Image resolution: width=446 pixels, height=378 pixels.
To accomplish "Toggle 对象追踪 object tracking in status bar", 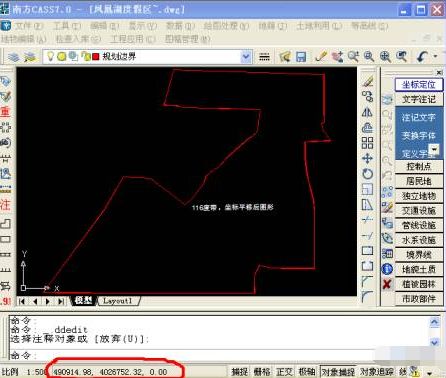I will 377,371.
